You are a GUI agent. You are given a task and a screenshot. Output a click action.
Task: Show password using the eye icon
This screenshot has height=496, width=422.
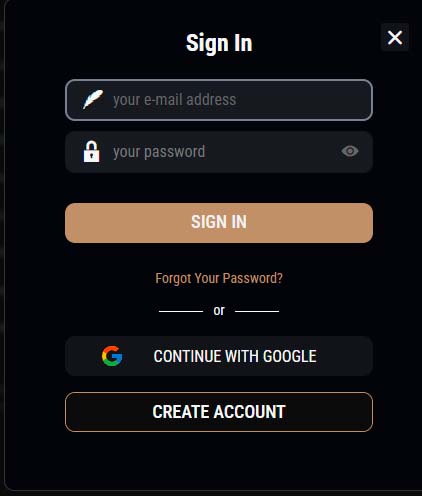tap(350, 151)
